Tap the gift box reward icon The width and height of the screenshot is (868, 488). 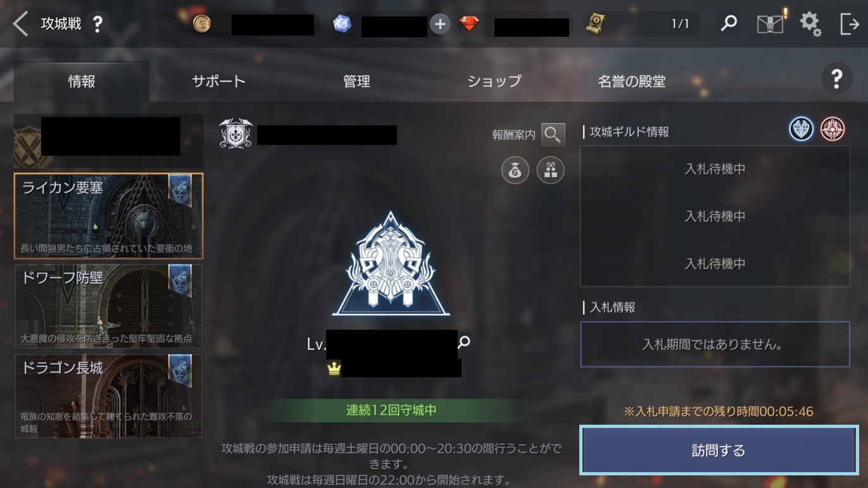click(x=551, y=171)
